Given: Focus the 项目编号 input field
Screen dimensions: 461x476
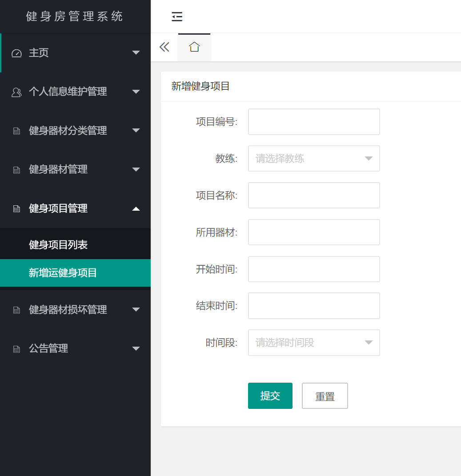Looking at the screenshot, I should tap(314, 122).
